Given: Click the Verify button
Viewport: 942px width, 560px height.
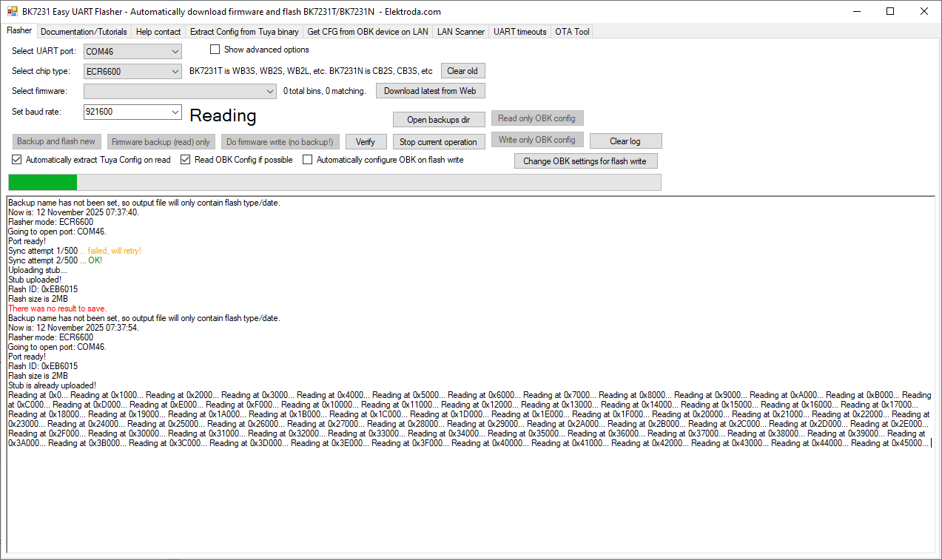Looking at the screenshot, I should click(x=366, y=142).
